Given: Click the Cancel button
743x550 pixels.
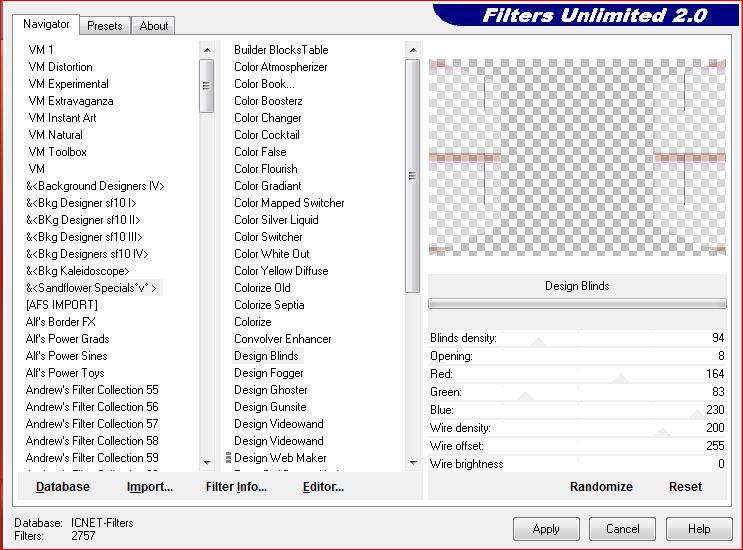Looking at the screenshot, I should pyautogui.click(x=622, y=529).
